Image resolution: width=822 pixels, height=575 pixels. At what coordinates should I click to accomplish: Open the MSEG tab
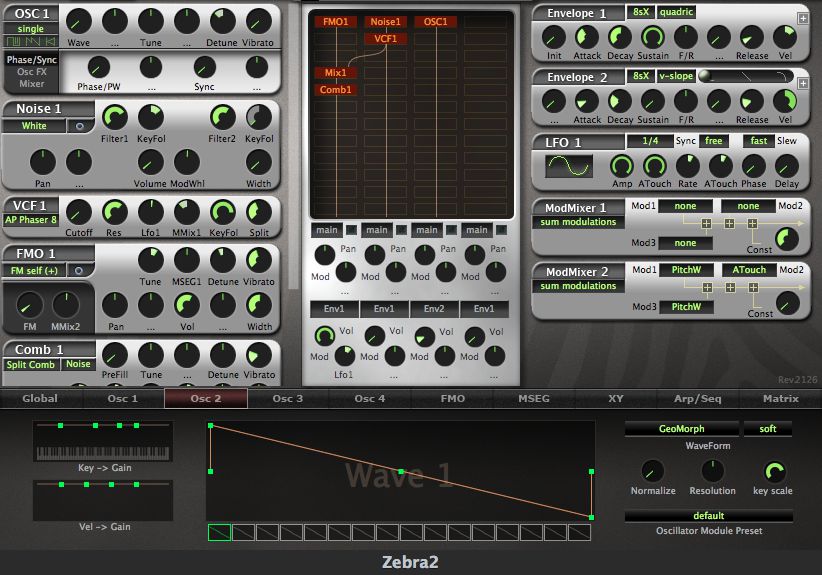534,398
